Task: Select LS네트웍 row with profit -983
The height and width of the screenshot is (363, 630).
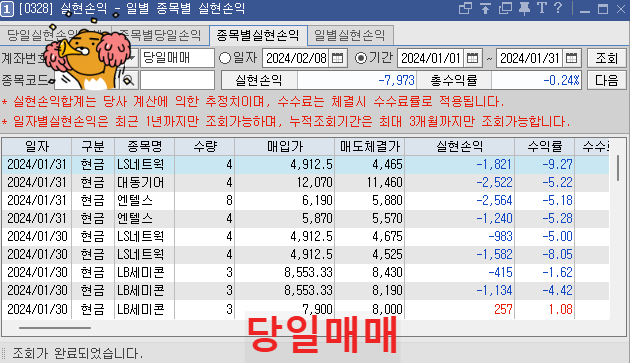Action: click(x=305, y=236)
